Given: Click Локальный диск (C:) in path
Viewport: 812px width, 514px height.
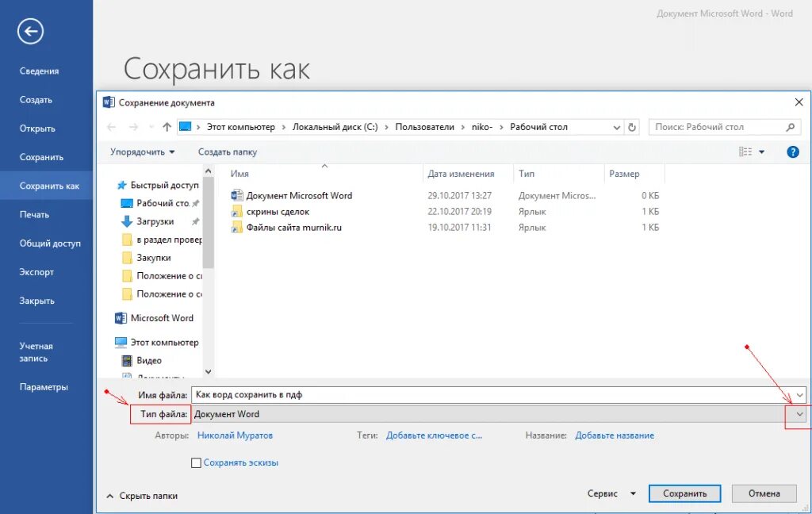Looking at the screenshot, I should click(x=335, y=127).
